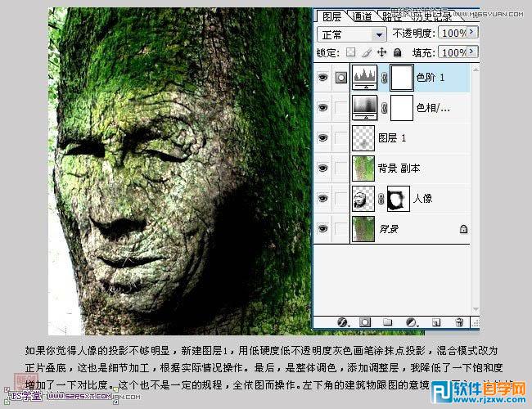Click layers panel scrollbar up arrow
Viewport: 532px width, 409px height.
pos(476,70)
